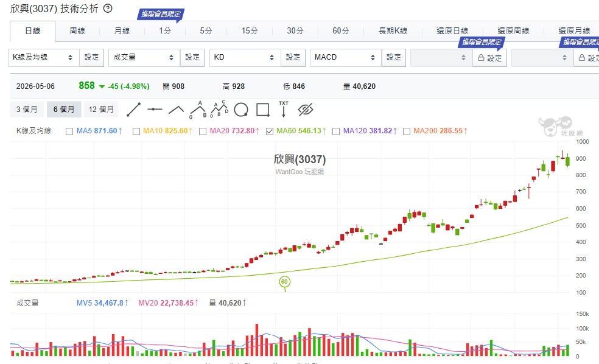Screen dimensions: 599x364
Task: Select the TXT text annotation tool
Action: 284,109
